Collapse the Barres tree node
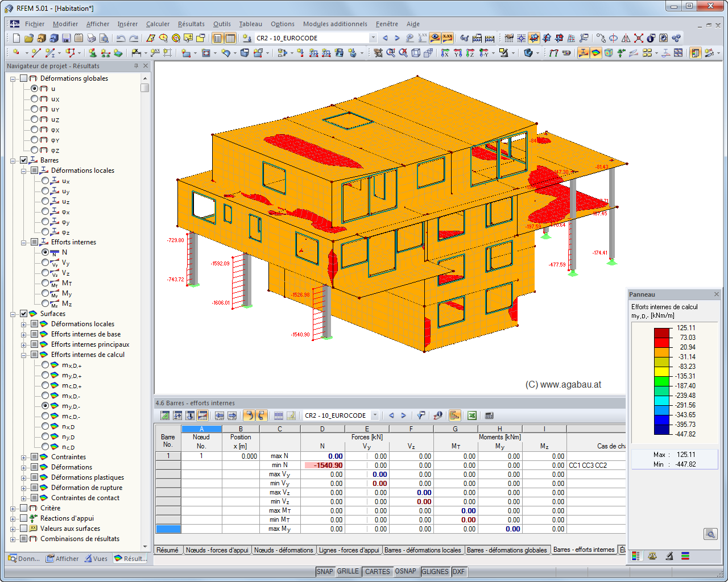This screenshot has height=582, width=728. coord(13,160)
